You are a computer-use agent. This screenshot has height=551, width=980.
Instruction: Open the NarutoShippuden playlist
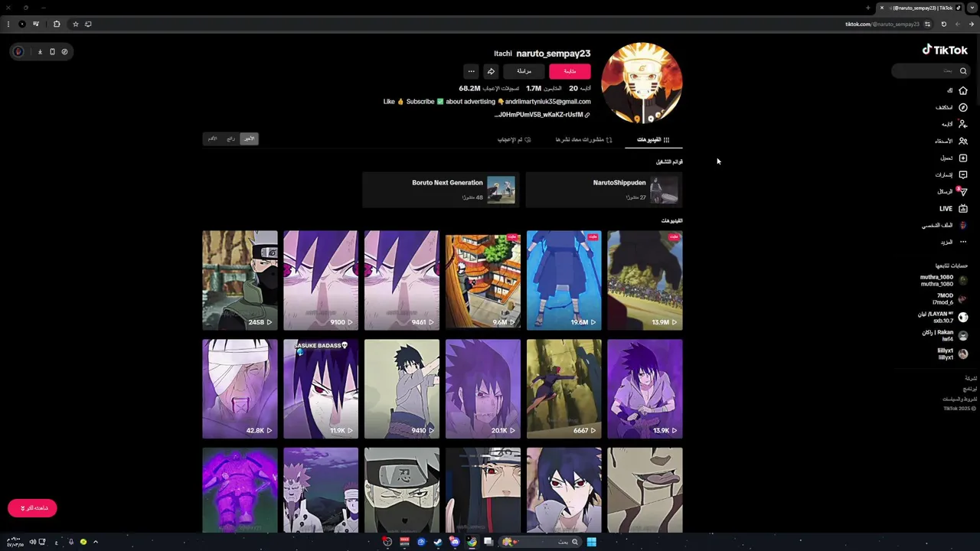pos(604,190)
